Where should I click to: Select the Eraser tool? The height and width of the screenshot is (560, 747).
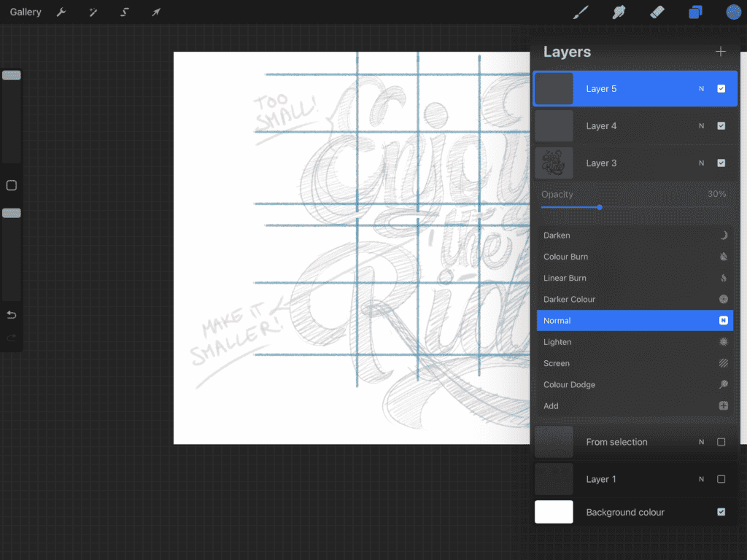(656, 12)
